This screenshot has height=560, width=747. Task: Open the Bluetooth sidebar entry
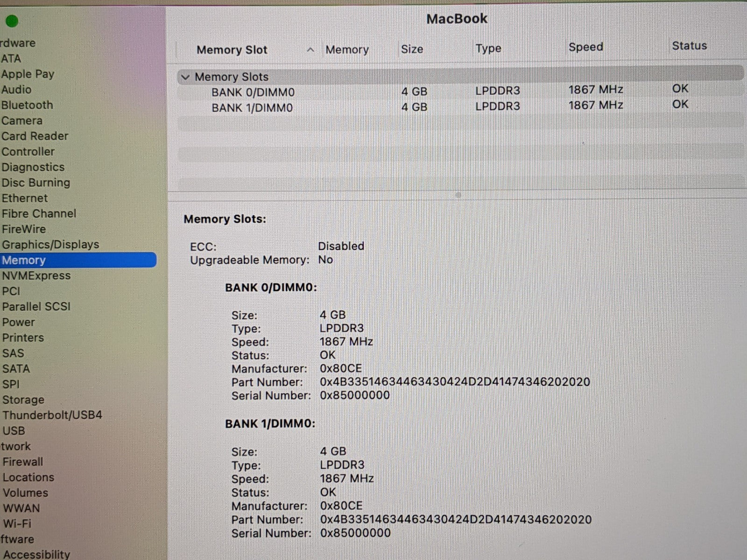(x=27, y=105)
